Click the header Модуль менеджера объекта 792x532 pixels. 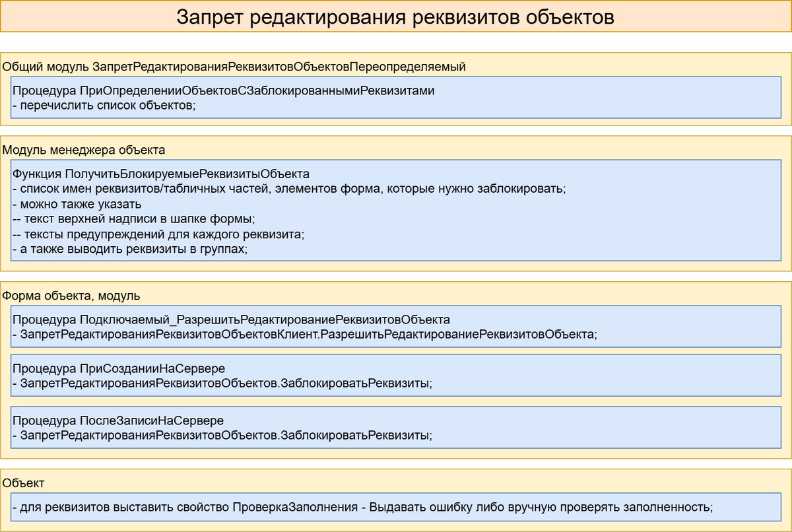(79, 148)
